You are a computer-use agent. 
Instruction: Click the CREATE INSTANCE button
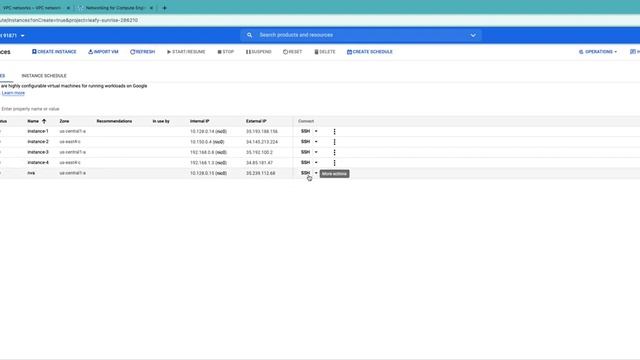click(x=54, y=52)
